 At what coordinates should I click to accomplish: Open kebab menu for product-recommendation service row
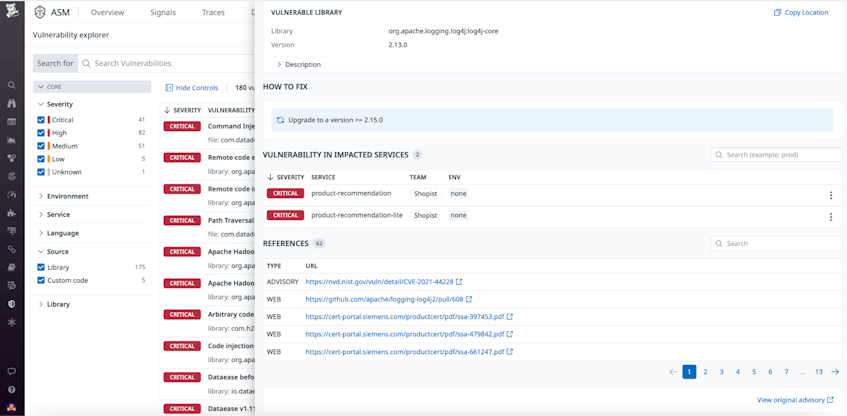pos(831,196)
